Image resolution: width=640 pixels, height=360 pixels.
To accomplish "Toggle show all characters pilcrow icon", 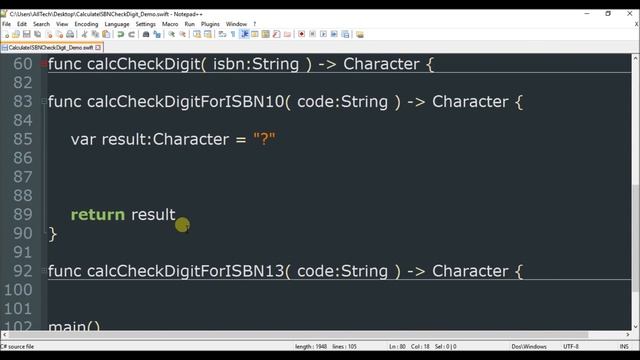I will click(233, 35).
